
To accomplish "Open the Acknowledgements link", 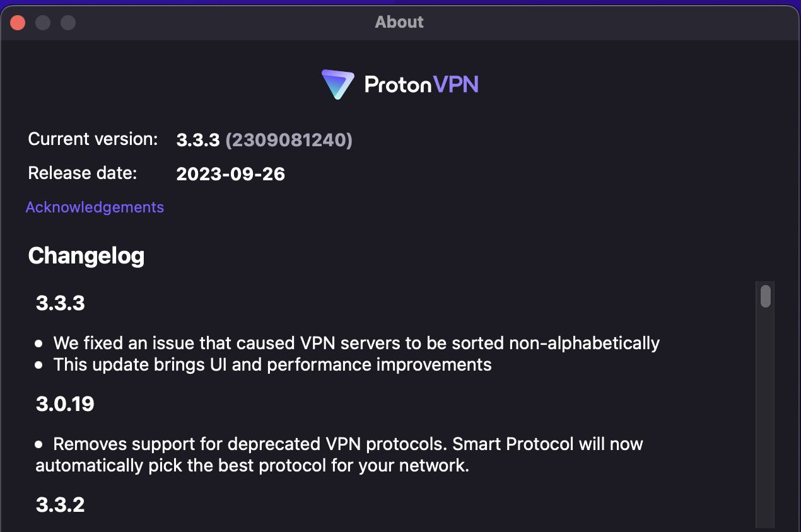I will click(95, 207).
